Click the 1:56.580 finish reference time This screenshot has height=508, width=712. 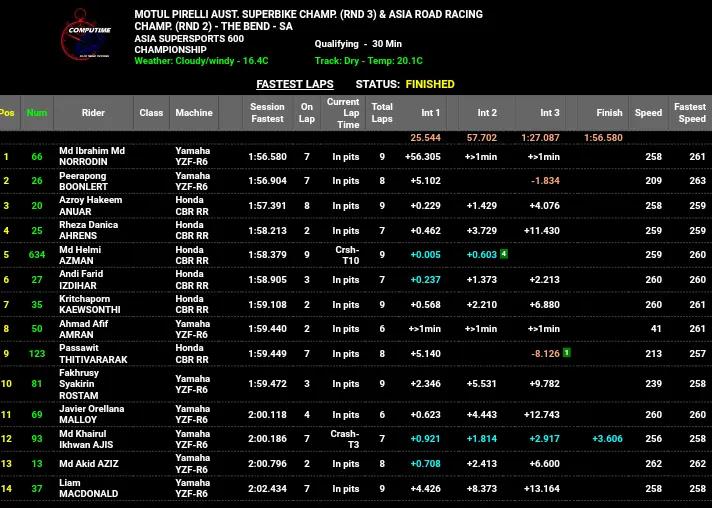603,138
